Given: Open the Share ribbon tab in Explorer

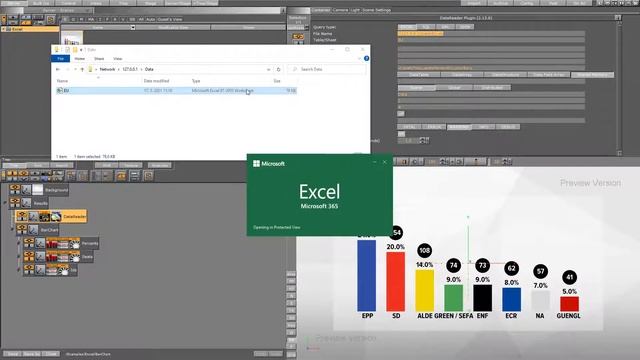Looking at the screenshot, I should click(x=99, y=59).
